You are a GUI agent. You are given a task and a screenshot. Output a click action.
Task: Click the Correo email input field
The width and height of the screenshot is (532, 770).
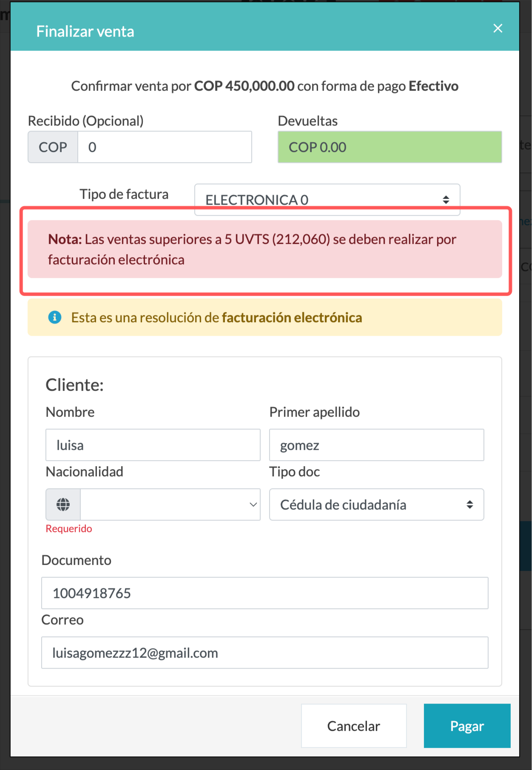(265, 653)
